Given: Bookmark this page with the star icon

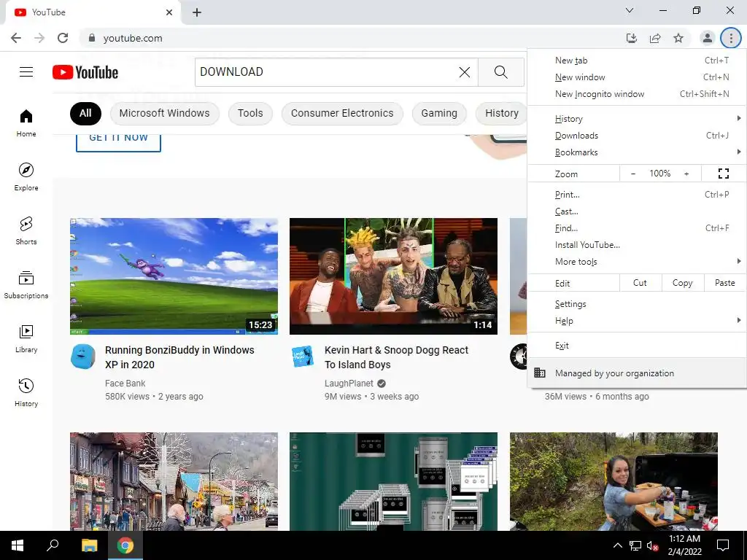Looking at the screenshot, I should [678, 38].
